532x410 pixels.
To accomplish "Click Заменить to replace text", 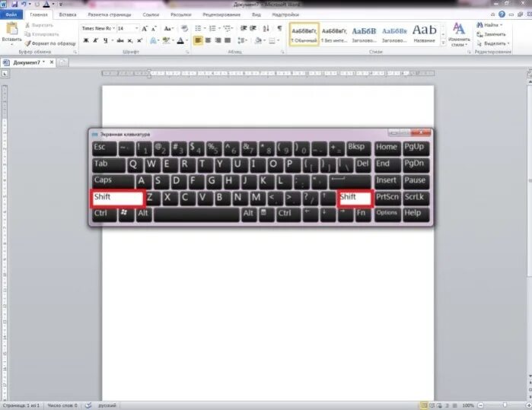I will point(491,34).
